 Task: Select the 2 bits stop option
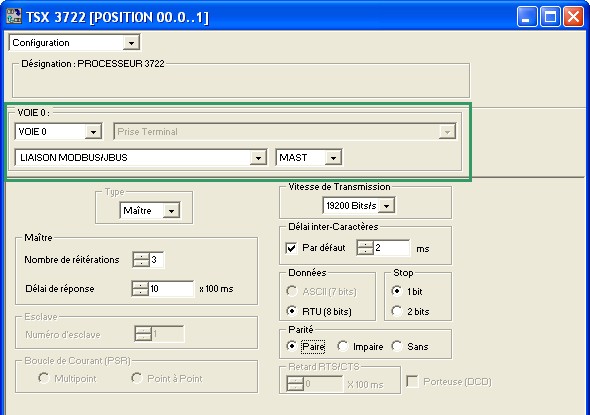coord(397,311)
